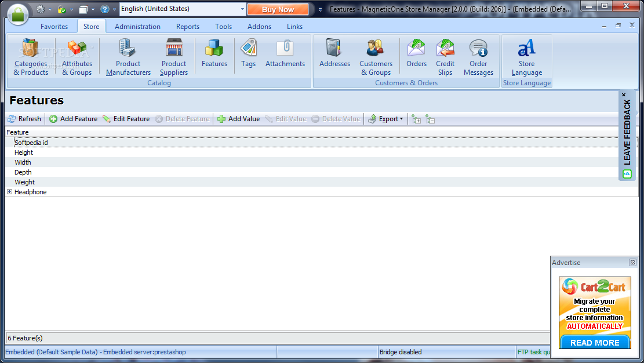Screen dimensions: 644x363
Task: Switch to the Administration tab
Action: (x=137, y=26)
